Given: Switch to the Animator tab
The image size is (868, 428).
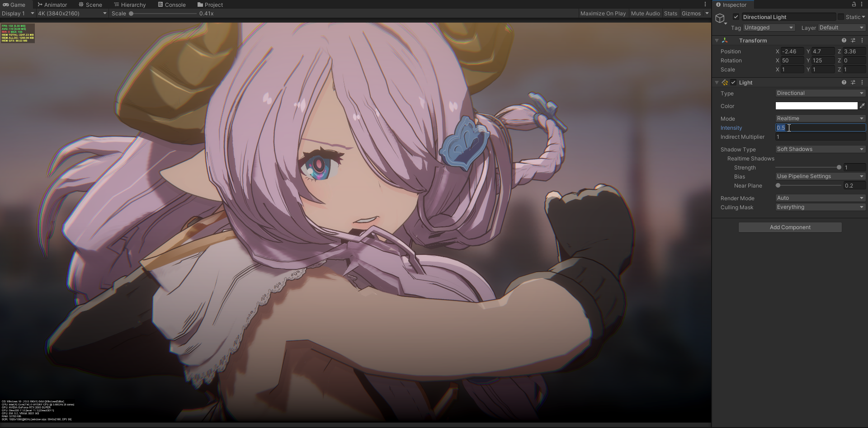Looking at the screenshot, I should (52, 5).
